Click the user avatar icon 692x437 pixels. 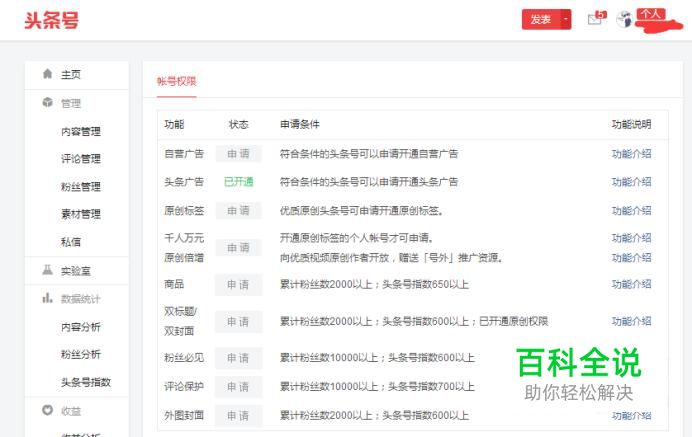tap(624, 19)
